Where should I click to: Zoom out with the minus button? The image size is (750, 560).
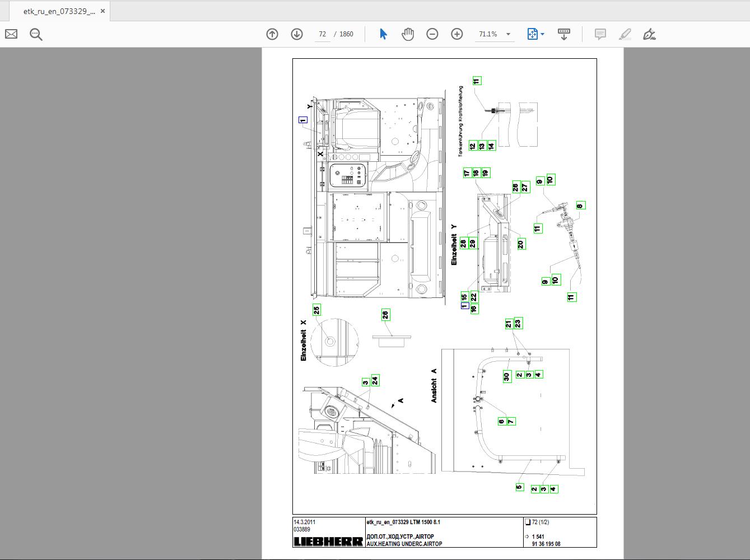(x=432, y=34)
